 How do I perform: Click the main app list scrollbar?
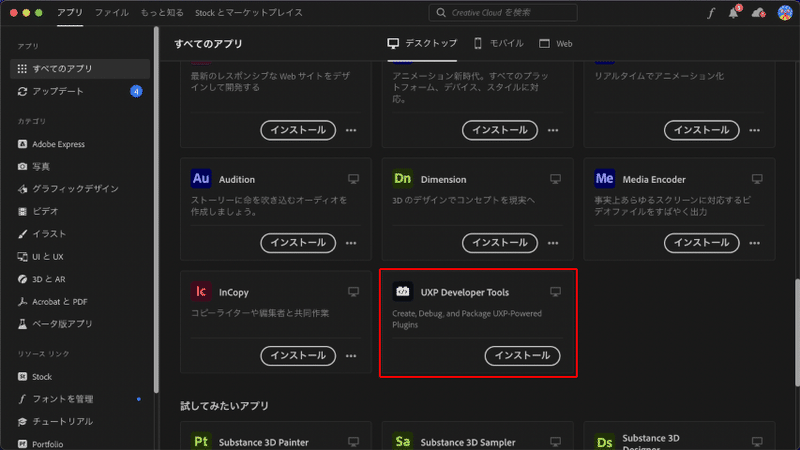point(797,333)
